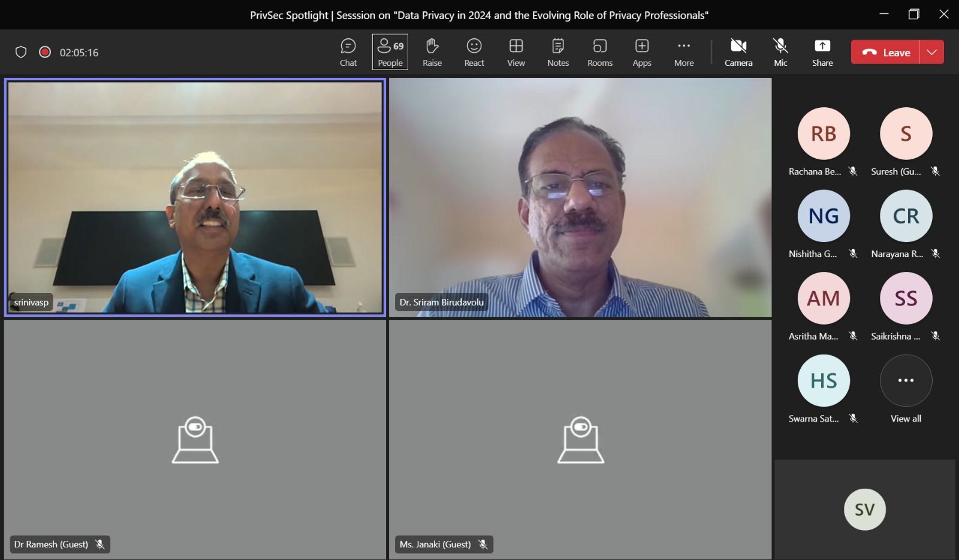The image size is (959, 560).
Task: Select Narayana R... CR avatar
Action: click(x=906, y=216)
